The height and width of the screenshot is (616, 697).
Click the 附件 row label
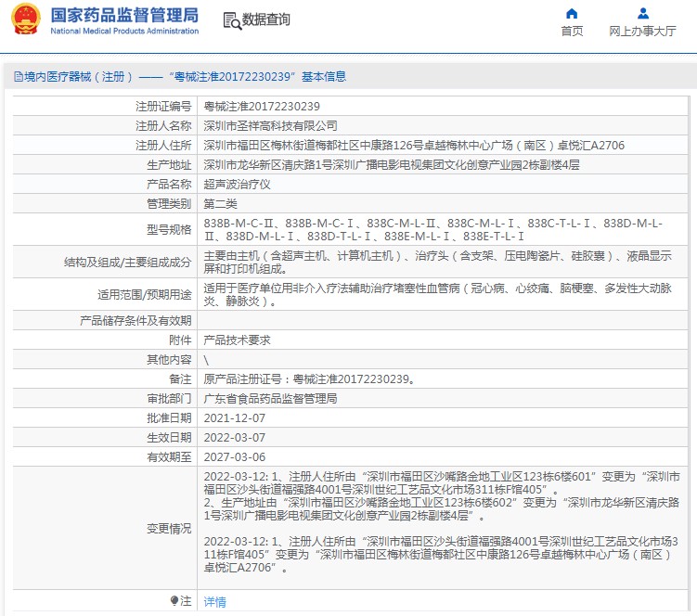180,340
